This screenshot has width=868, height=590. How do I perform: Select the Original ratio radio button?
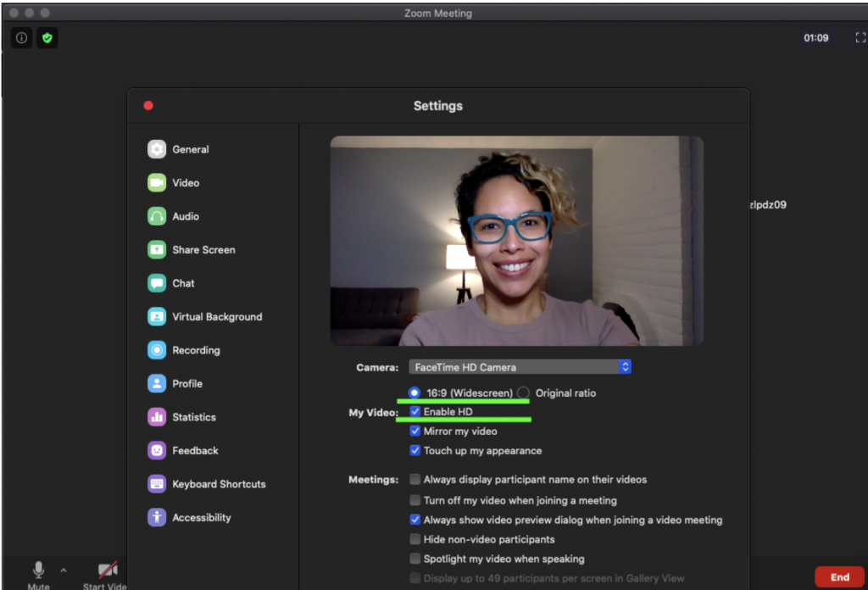(x=523, y=392)
